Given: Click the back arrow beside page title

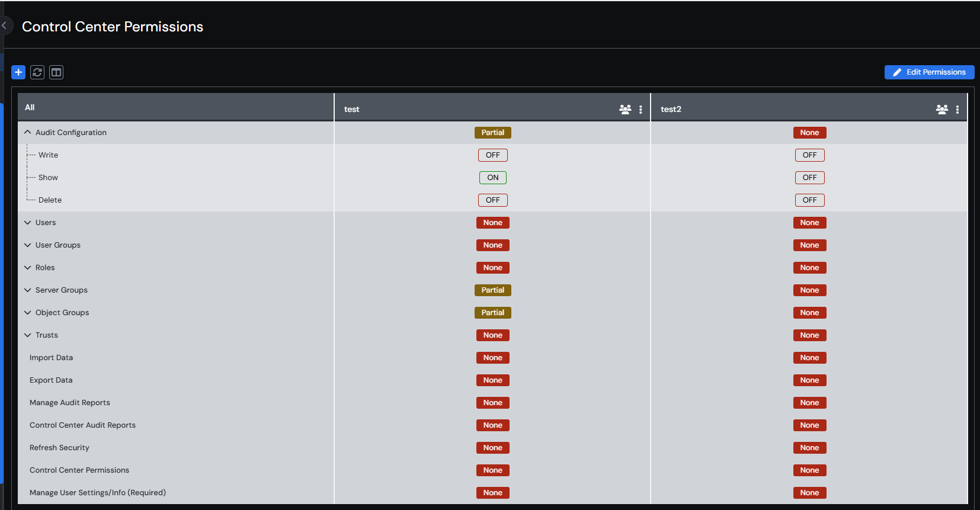Looking at the screenshot, I should [4, 25].
